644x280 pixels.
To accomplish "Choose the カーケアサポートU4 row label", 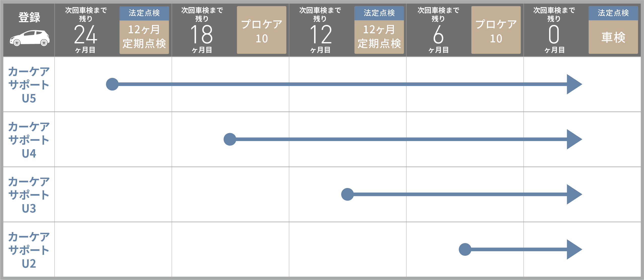I will coord(29,140).
